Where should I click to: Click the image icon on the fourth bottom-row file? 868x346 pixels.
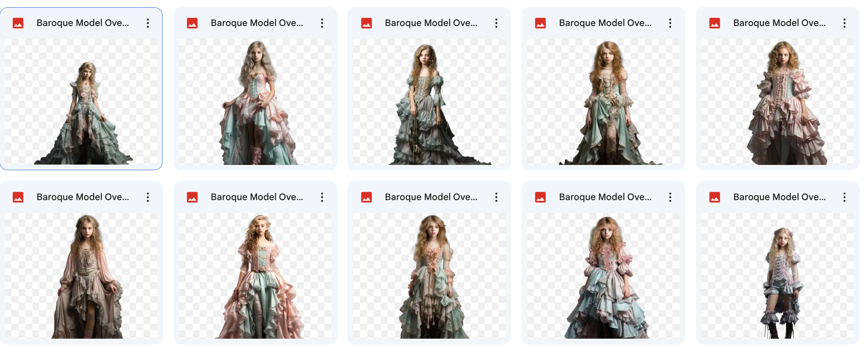pyautogui.click(x=541, y=197)
